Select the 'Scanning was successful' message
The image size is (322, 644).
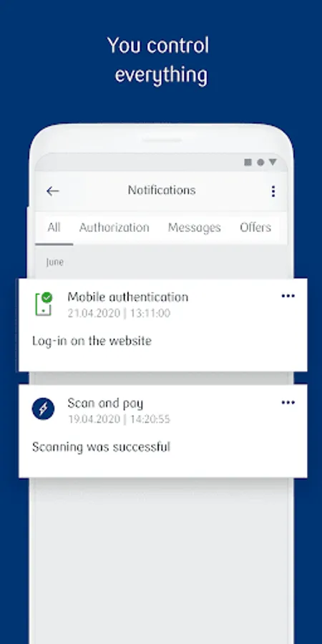(101, 447)
